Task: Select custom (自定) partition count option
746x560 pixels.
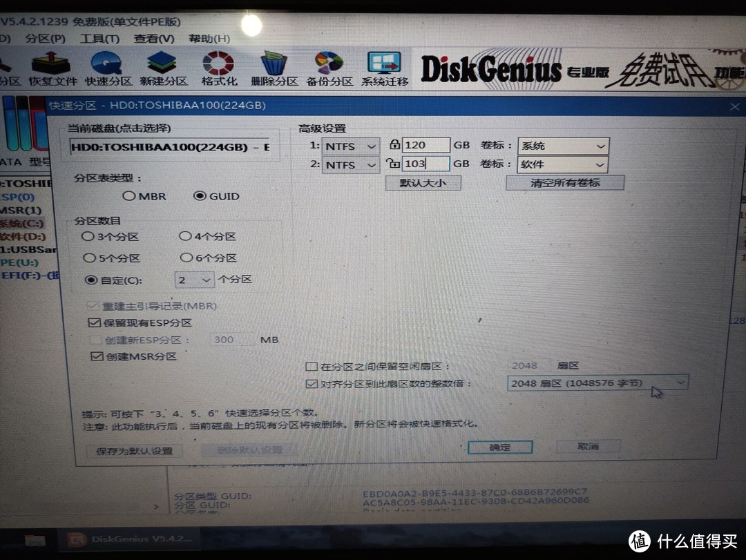Action: point(113,280)
